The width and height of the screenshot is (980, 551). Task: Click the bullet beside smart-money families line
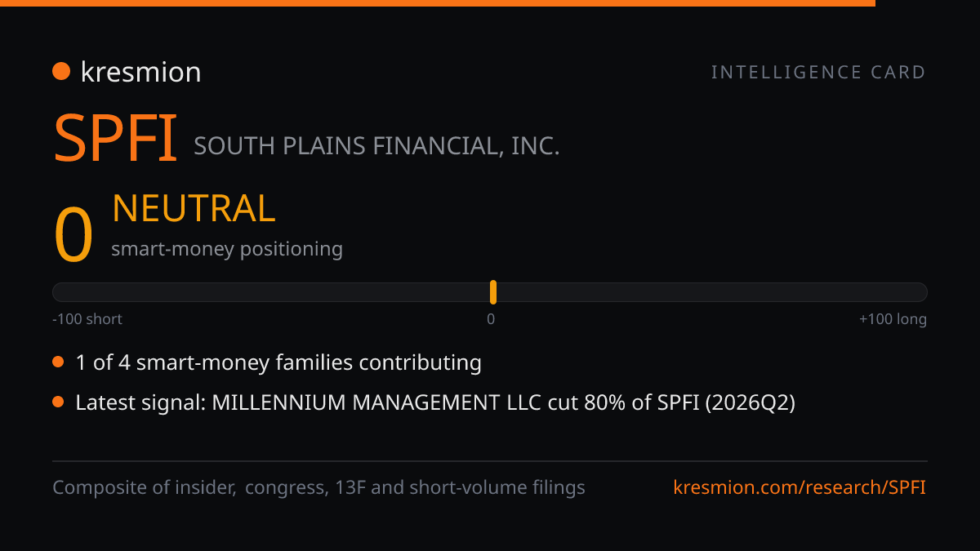[58, 362]
